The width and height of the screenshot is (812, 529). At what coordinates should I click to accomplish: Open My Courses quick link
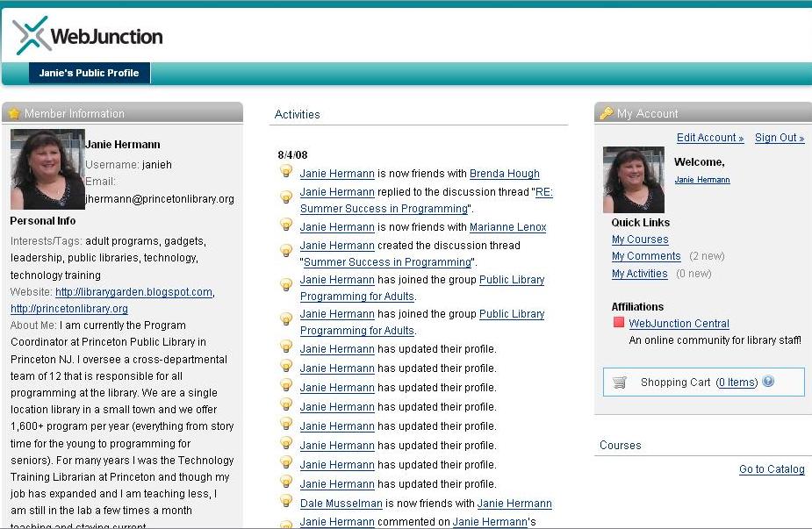[x=640, y=239]
